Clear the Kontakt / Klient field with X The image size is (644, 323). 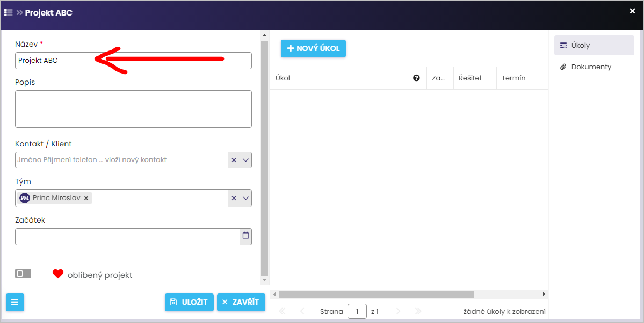234,160
